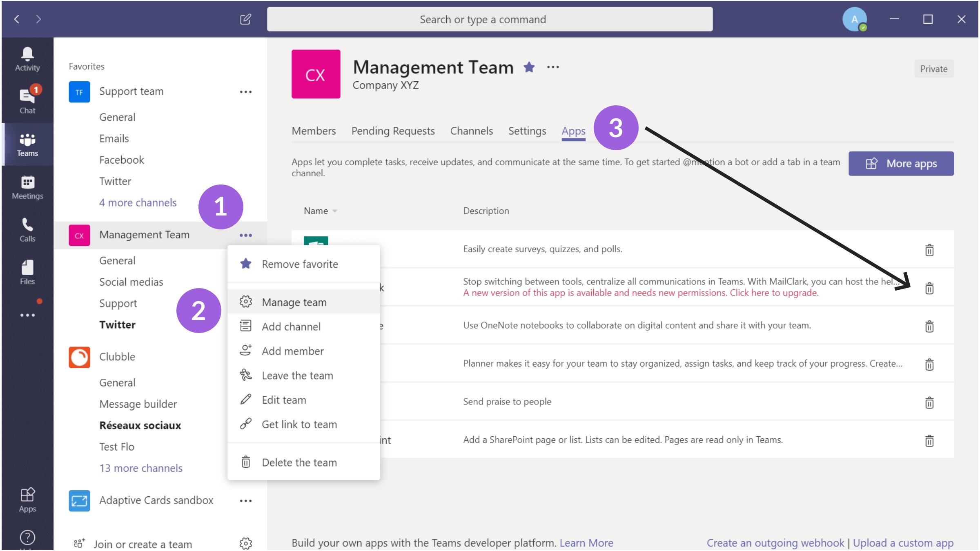Open more apps ellipsis in left rail
Screen dimensions: 980x551
(27, 315)
